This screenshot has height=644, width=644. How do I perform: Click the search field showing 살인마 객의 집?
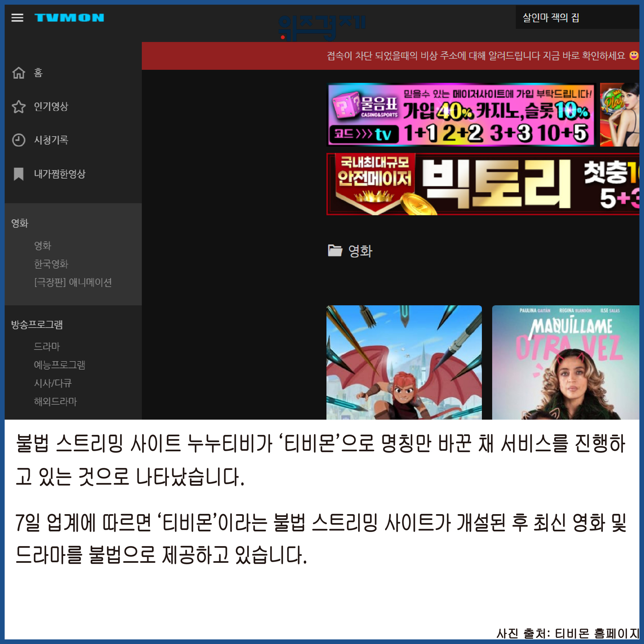tap(577, 18)
